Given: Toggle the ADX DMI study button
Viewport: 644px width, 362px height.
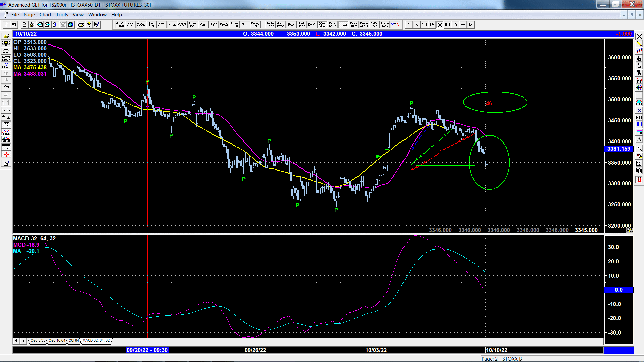Looking at the screenshot, I should click(x=120, y=25).
